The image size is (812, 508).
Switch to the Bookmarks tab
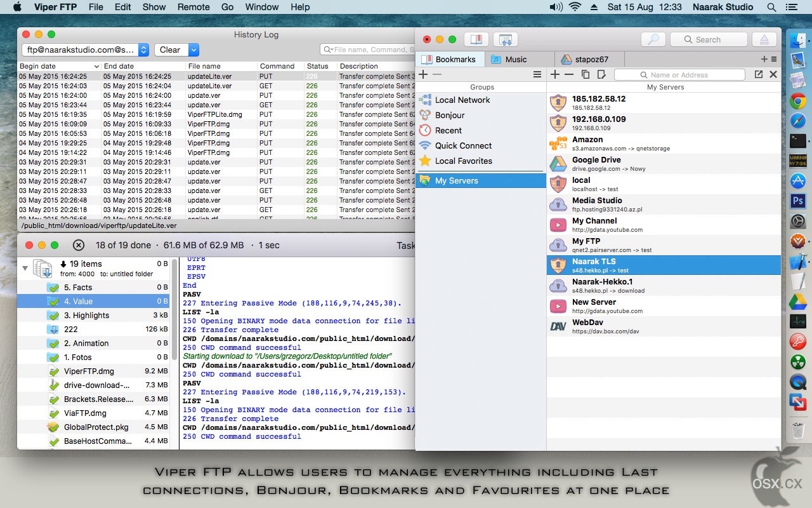[450, 59]
